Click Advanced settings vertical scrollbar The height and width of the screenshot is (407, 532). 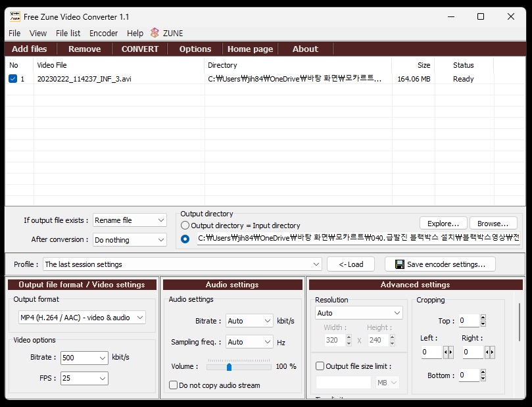pos(520,322)
